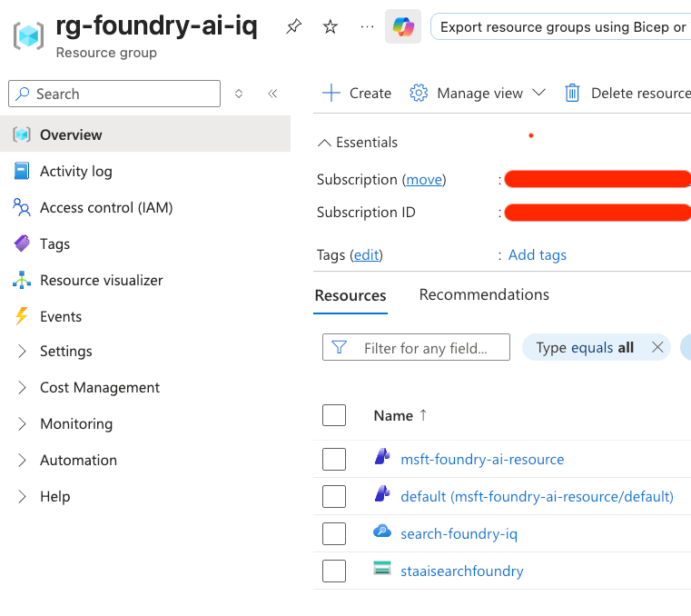Viewport: 691px width, 616px height.
Task: Pin the resource group to dashboard
Action: [x=293, y=27]
